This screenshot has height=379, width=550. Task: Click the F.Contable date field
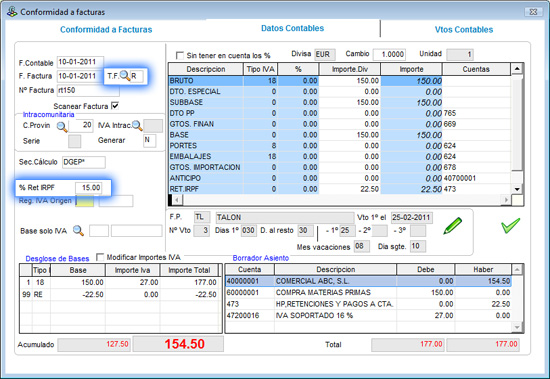pos(80,62)
